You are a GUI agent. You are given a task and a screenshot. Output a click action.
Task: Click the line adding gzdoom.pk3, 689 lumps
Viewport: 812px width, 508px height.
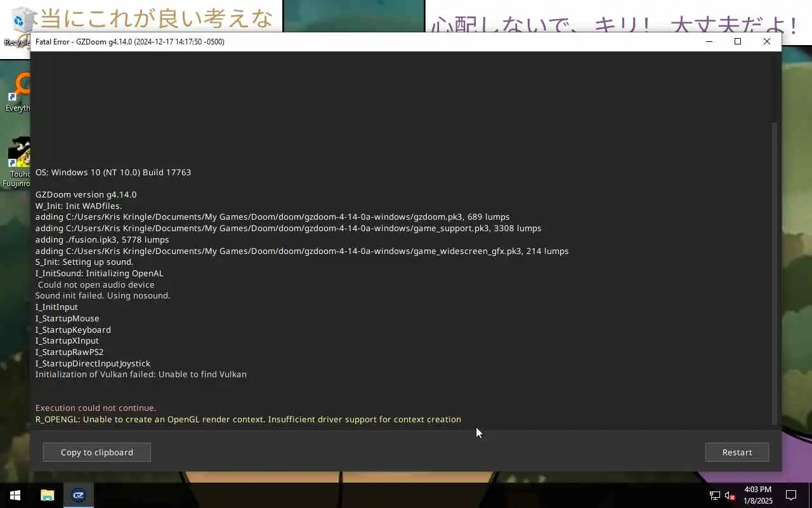(272, 217)
